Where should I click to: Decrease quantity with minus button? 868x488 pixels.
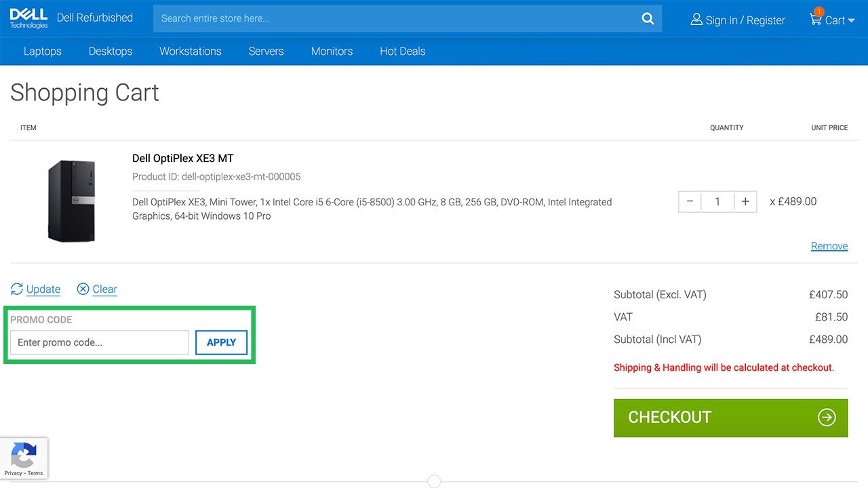tap(690, 201)
